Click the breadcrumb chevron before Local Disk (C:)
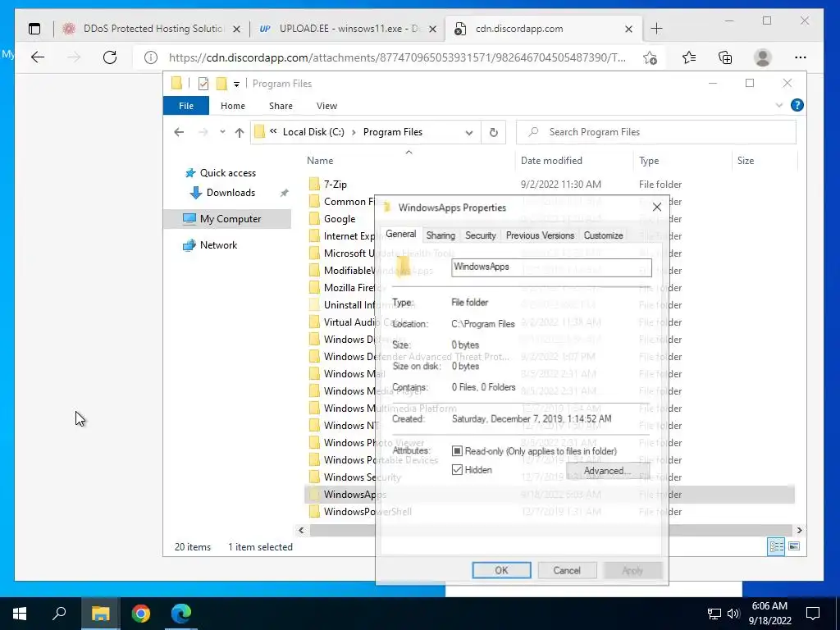This screenshot has height=630, width=840. point(273,132)
